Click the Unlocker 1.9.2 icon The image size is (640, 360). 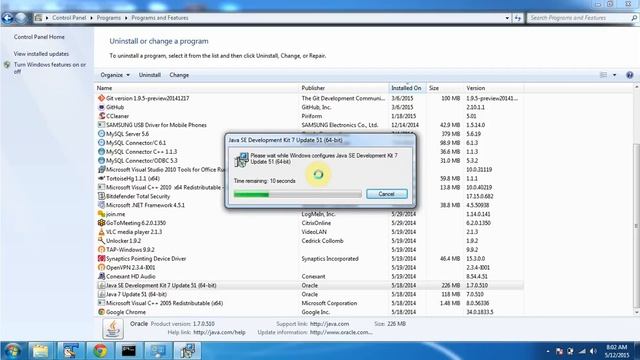pyautogui.click(x=101, y=241)
